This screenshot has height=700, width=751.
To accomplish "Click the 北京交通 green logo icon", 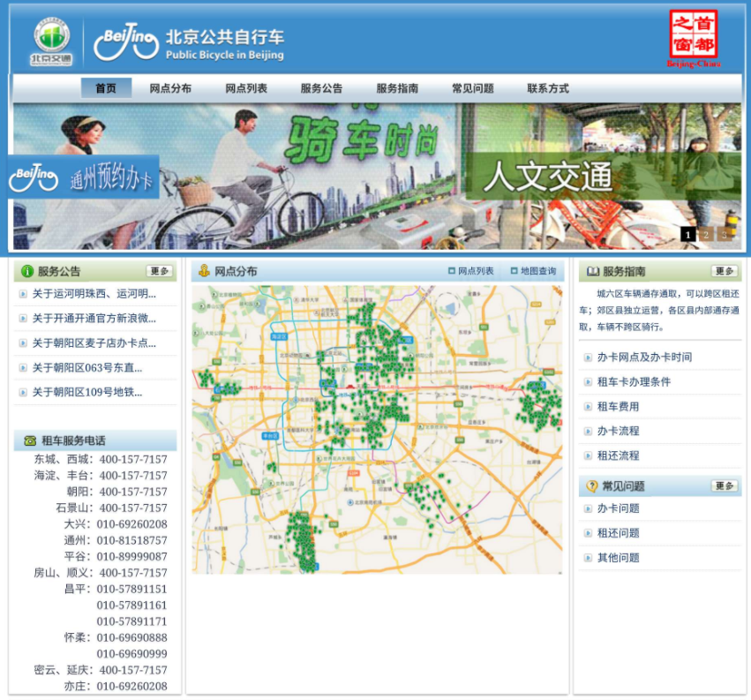I will [51, 42].
